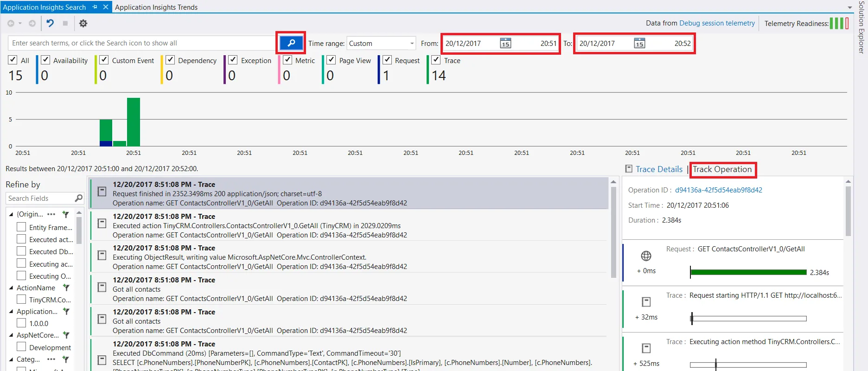This screenshot has width=868, height=371.
Task: Click filter icon next to ActionName
Action: 66,288
